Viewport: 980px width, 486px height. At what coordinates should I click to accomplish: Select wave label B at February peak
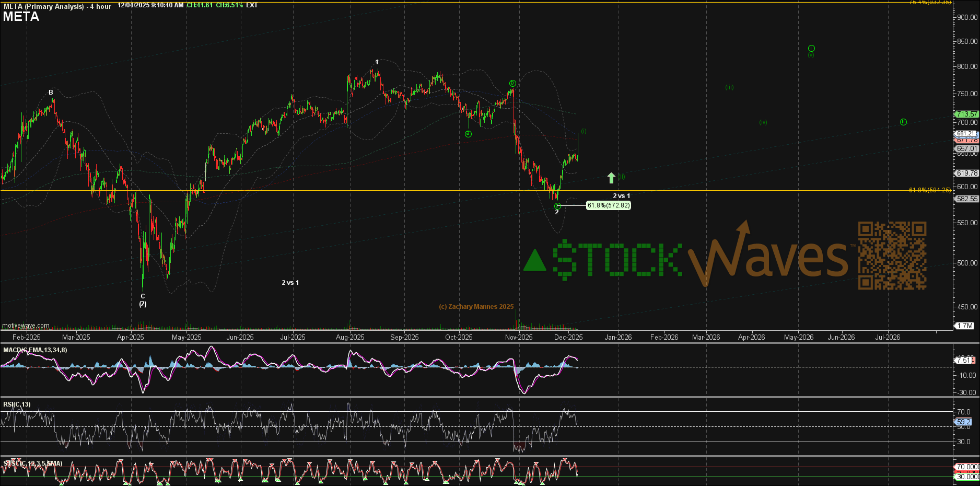click(51, 92)
